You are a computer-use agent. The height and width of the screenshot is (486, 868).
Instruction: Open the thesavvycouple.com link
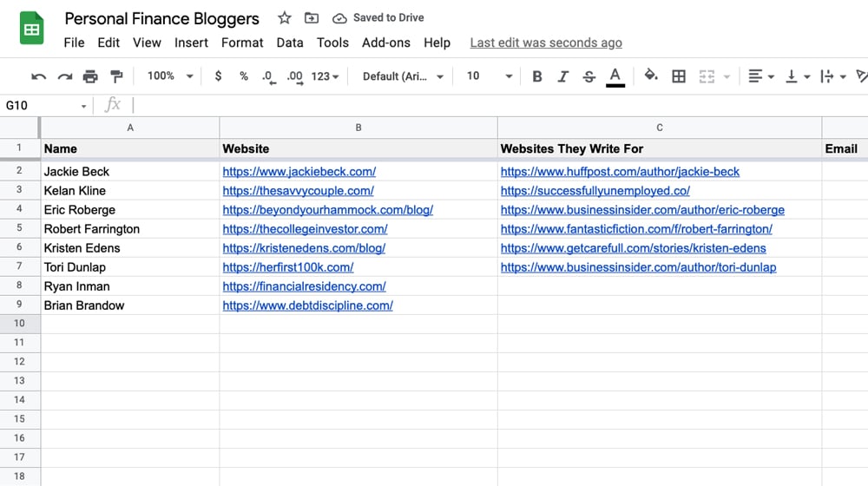tap(298, 191)
